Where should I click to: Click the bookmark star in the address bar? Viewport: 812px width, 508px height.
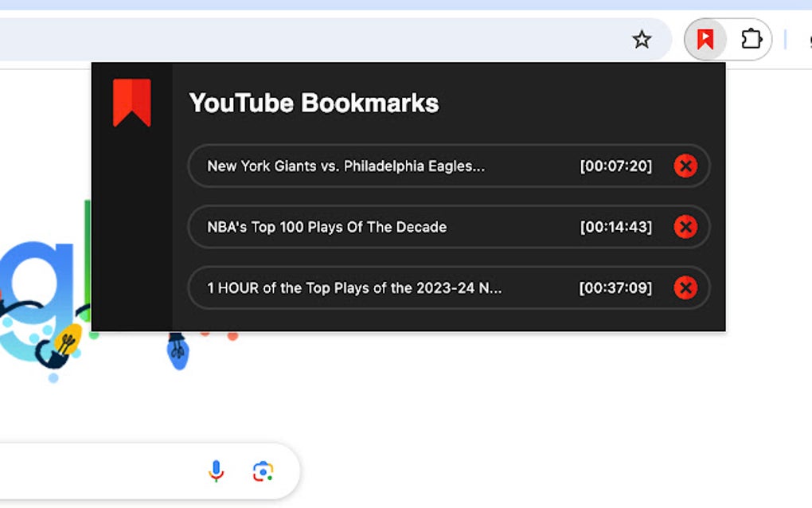(642, 38)
